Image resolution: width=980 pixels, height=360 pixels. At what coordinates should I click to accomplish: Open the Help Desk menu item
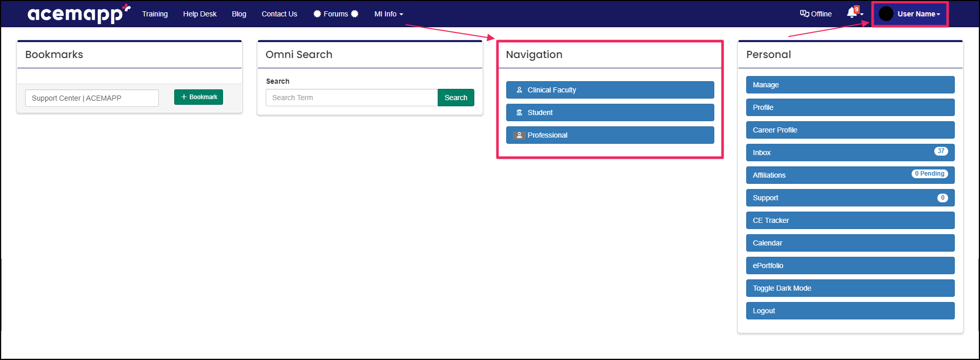[x=200, y=14]
